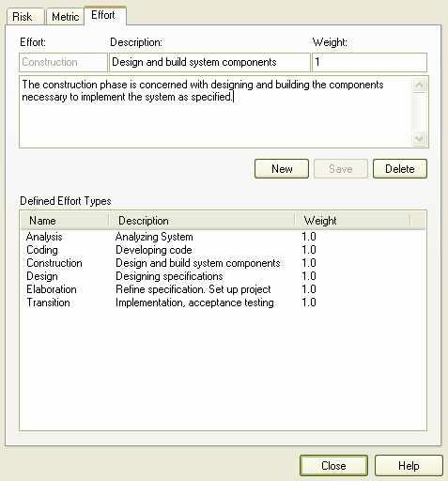Screen dimensions: 448x481
Task: Click the greyed-out Save button
Action: tap(341, 169)
